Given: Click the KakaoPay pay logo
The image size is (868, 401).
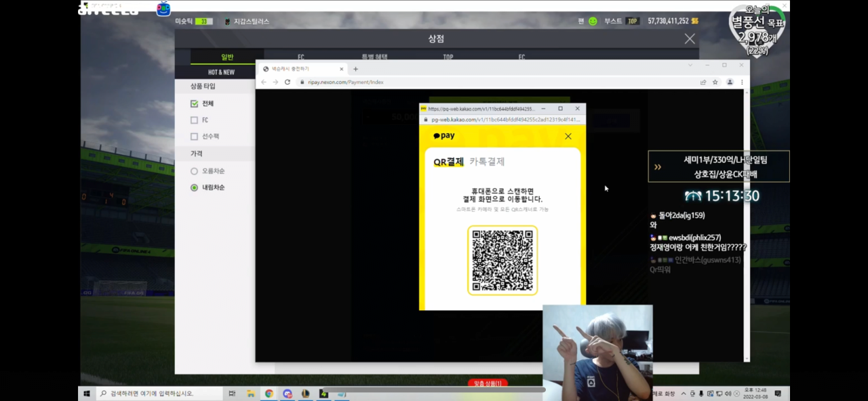Looking at the screenshot, I should tap(444, 136).
